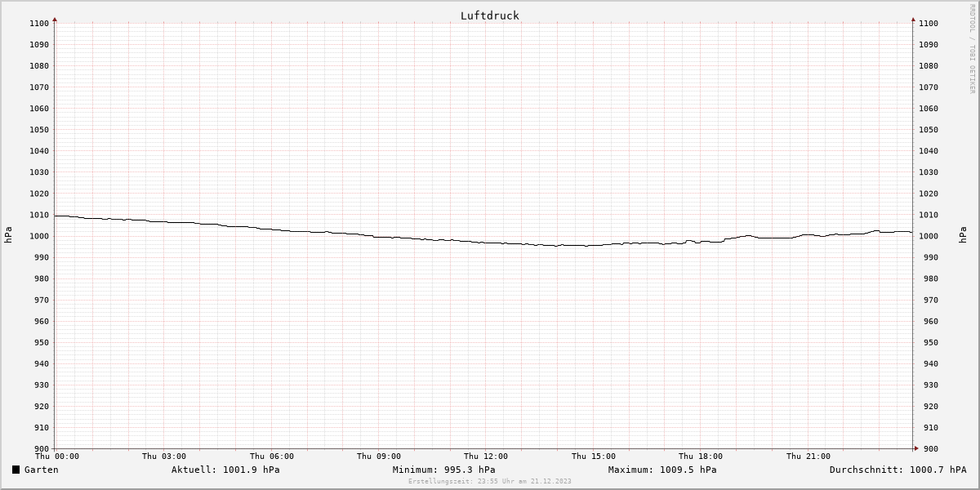Click the 900 label on left y-axis
The width and height of the screenshot is (980, 490).
[x=41, y=448]
